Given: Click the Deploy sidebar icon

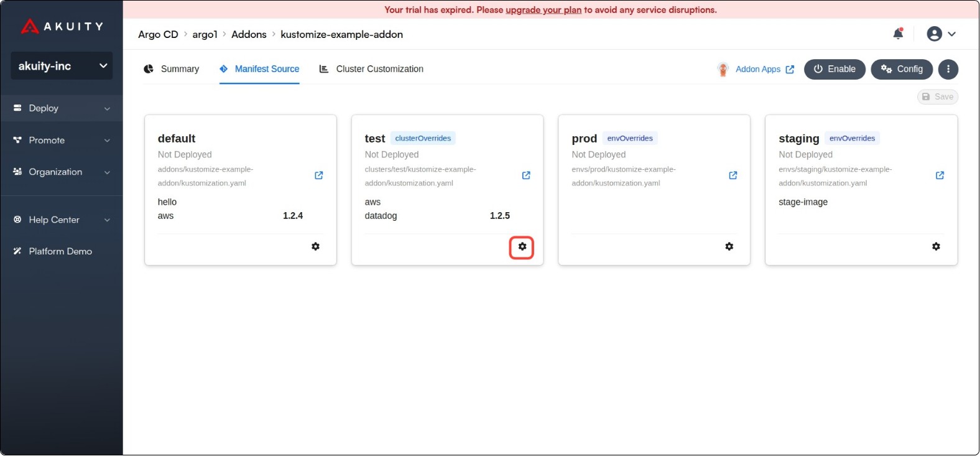Looking at the screenshot, I should (x=17, y=108).
